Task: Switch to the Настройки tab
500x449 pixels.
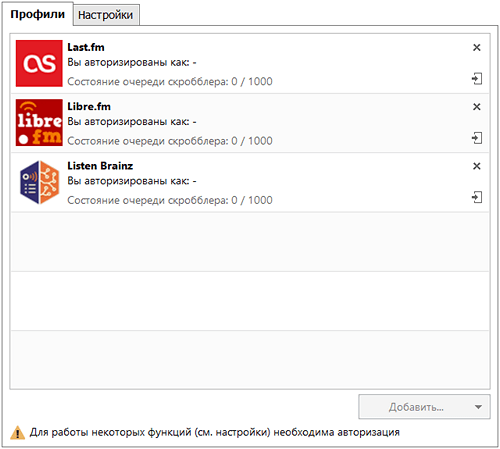Action: (106, 15)
